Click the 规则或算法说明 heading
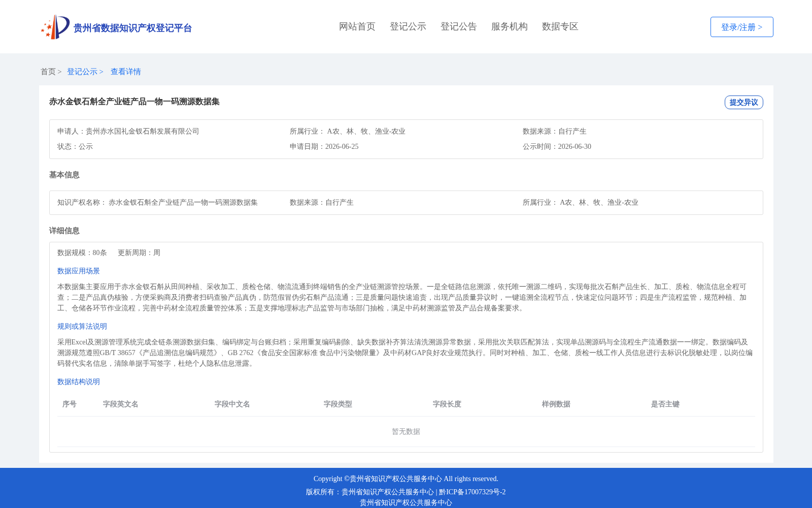The image size is (812, 508). (x=82, y=326)
